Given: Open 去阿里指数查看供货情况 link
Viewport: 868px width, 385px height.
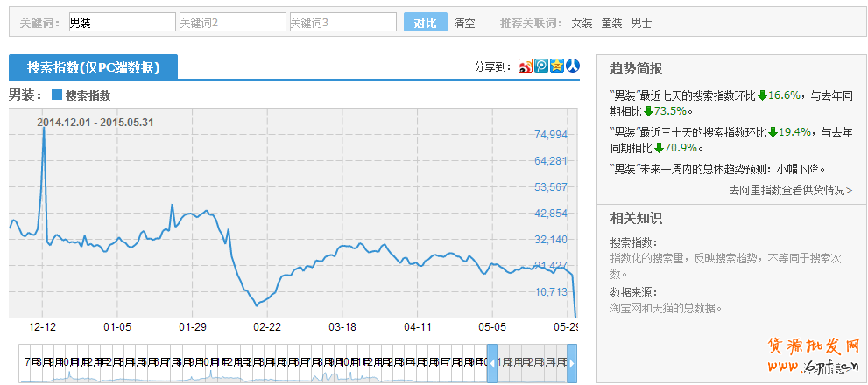Looking at the screenshot, I should (x=790, y=189).
